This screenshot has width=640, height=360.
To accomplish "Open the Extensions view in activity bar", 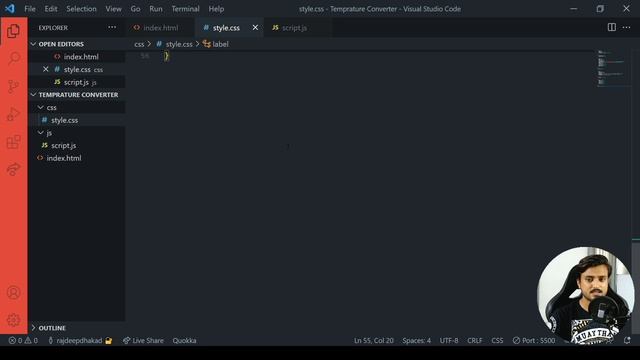I will pos(13,142).
